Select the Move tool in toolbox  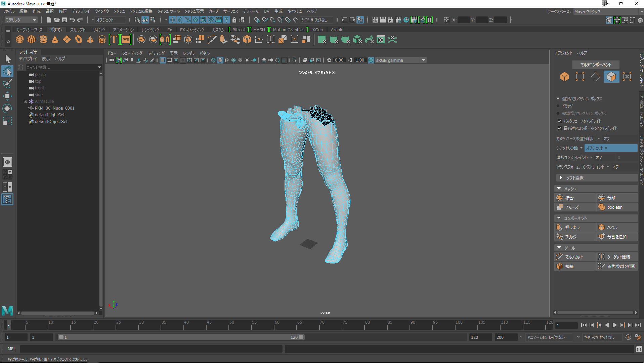(x=7, y=96)
